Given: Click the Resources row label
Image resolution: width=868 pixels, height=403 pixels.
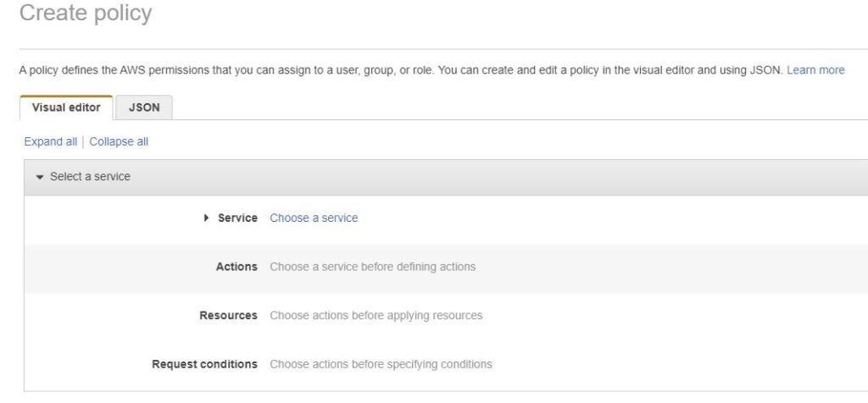Looking at the screenshot, I should [x=228, y=316].
